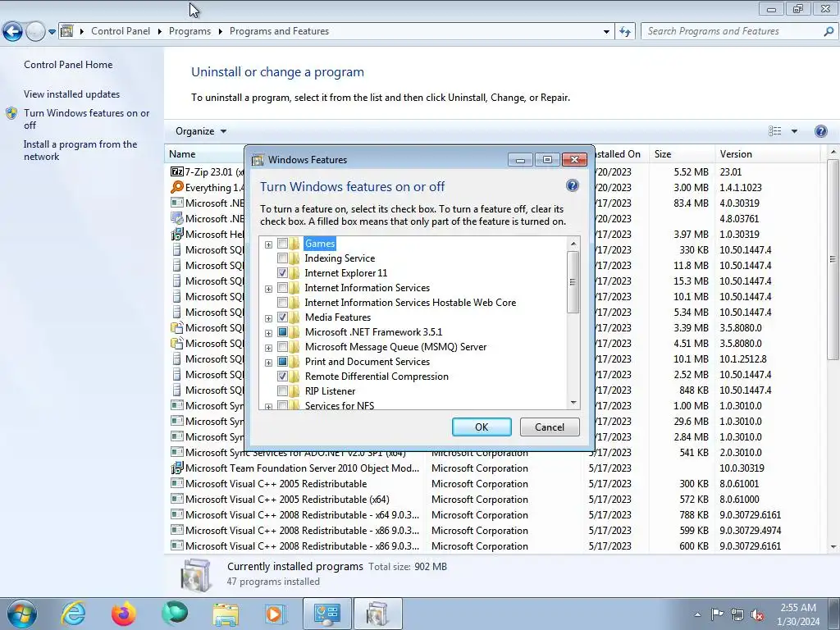Screen dimensions: 840x630
Task: Click the Control Panel address bar icon
Action: pyautogui.click(x=67, y=31)
